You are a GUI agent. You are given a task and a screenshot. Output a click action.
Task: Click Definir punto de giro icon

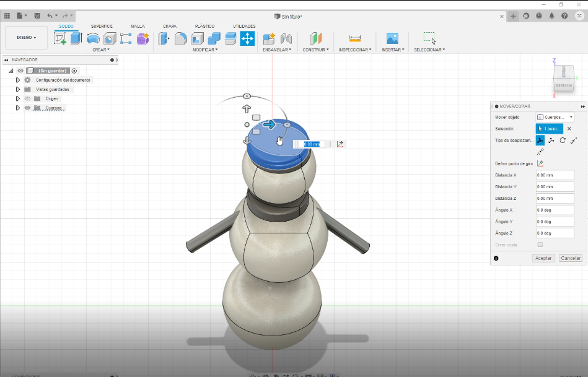point(540,163)
